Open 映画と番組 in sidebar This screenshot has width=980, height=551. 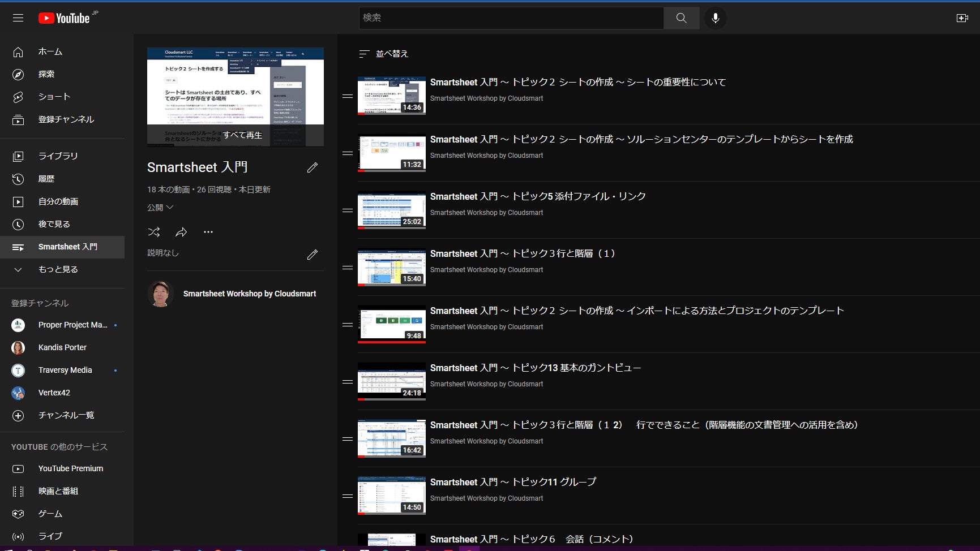62,491
